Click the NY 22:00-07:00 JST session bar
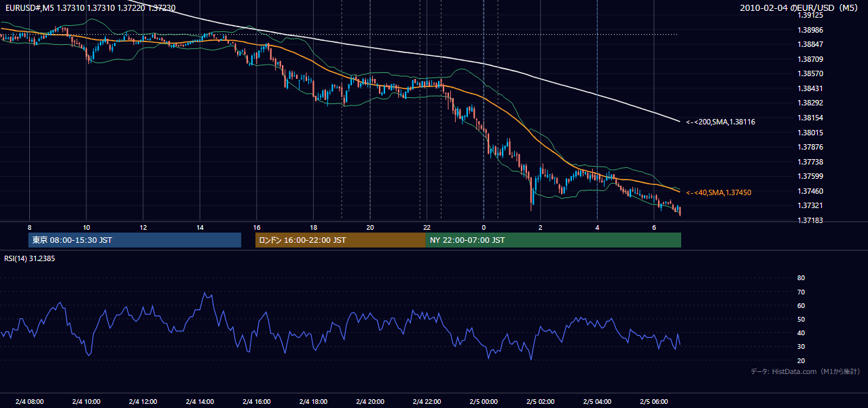Image resolution: width=868 pixels, height=408 pixels. (554, 240)
